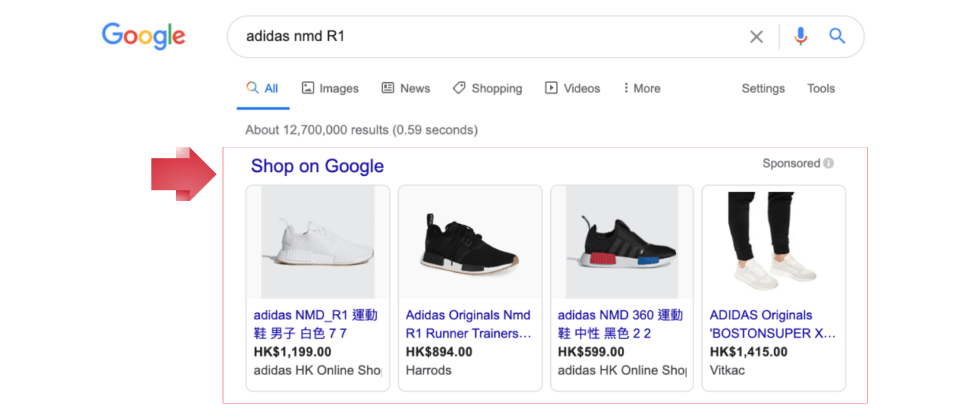Viewport: 980px width, 418px height.
Task: Start voice search with microphone icon
Action: pyautogui.click(x=801, y=36)
